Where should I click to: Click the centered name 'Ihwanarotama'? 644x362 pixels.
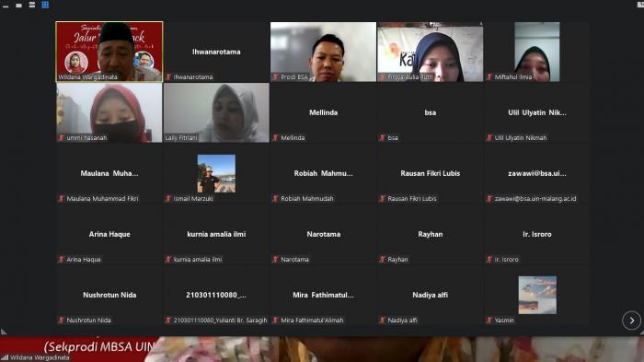coord(216,52)
